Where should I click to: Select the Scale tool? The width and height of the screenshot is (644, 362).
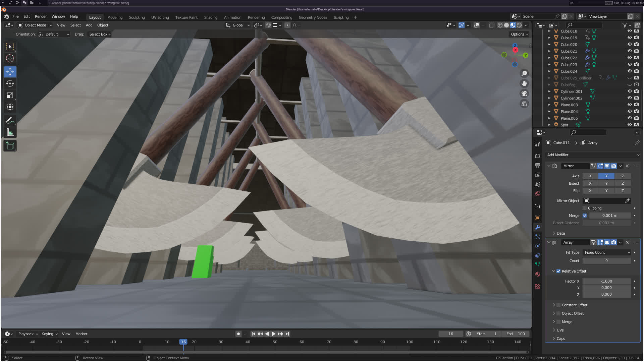[x=10, y=96]
